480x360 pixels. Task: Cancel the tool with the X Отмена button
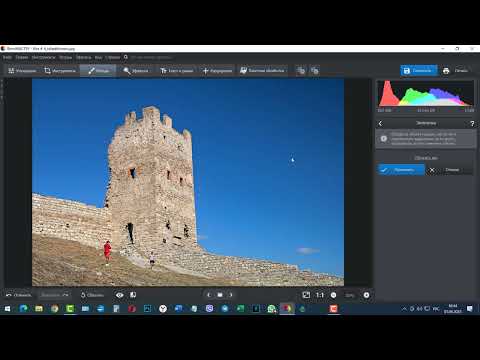[450, 170]
